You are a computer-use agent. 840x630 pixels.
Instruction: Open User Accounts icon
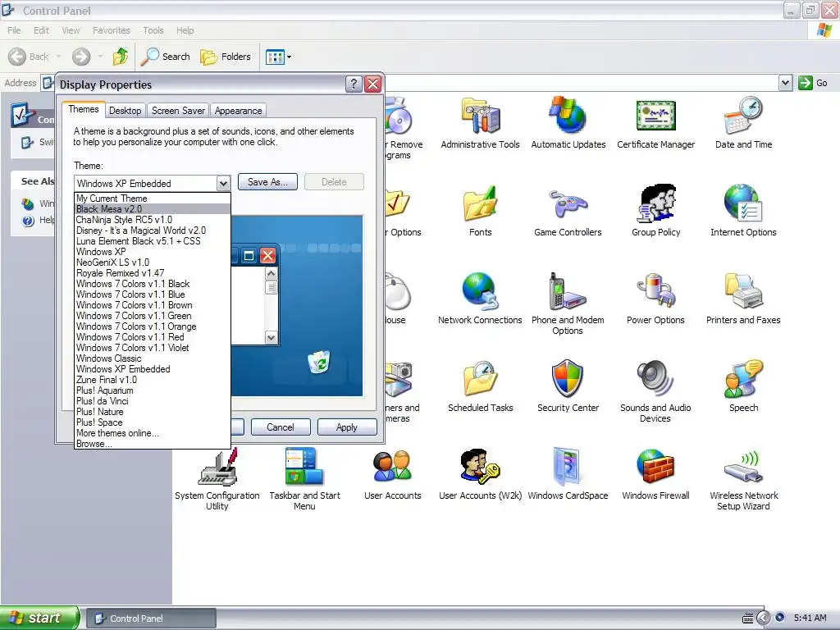[393, 467]
